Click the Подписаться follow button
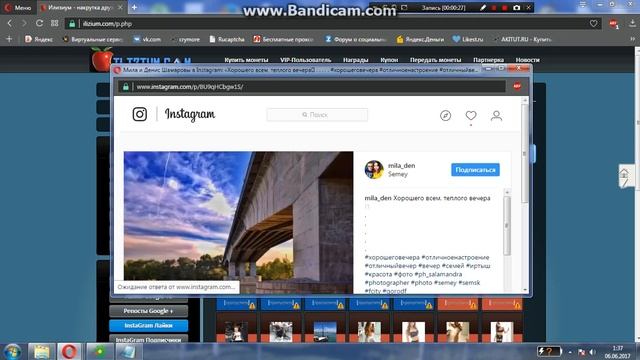This screenshot has width=640, height=360. tap(475, 170)
